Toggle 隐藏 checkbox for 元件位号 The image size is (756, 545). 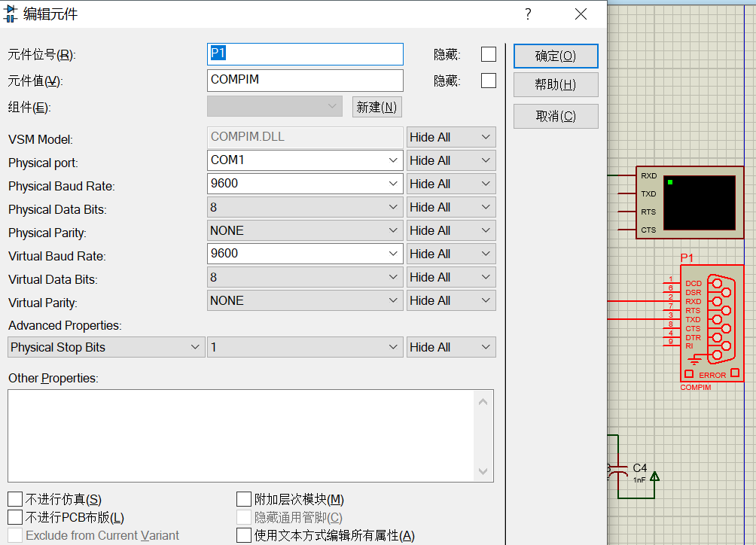click(x=489, y=54)
